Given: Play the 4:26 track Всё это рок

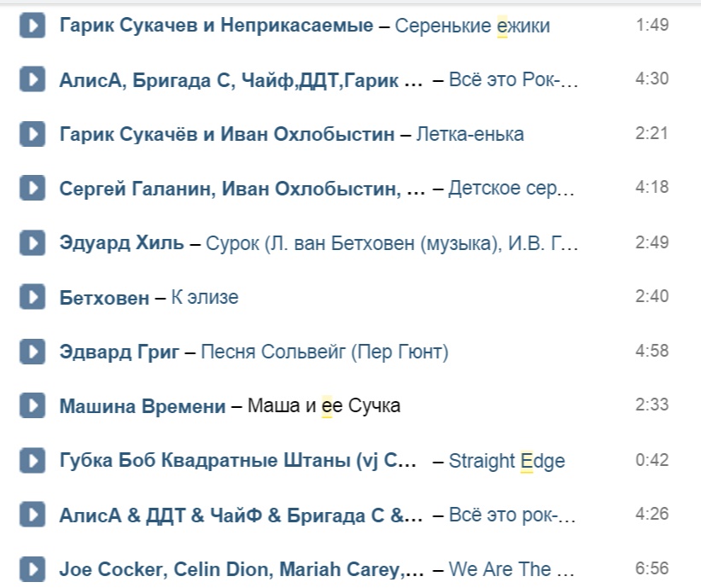Looking at the screenshot, I should (x=32, y=515).
